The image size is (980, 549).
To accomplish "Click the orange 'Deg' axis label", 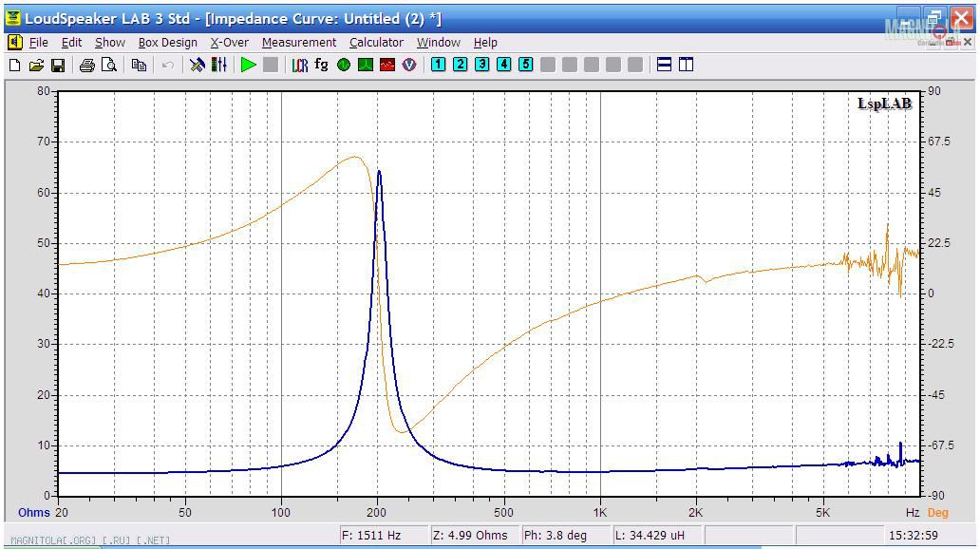I will pyautogui.click(x=937, y=513).
